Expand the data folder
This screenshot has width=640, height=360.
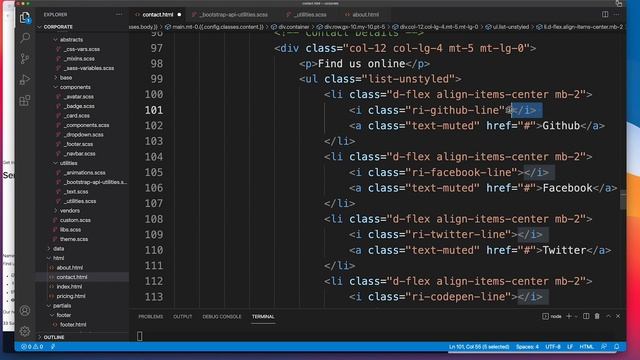click(58, 249)
